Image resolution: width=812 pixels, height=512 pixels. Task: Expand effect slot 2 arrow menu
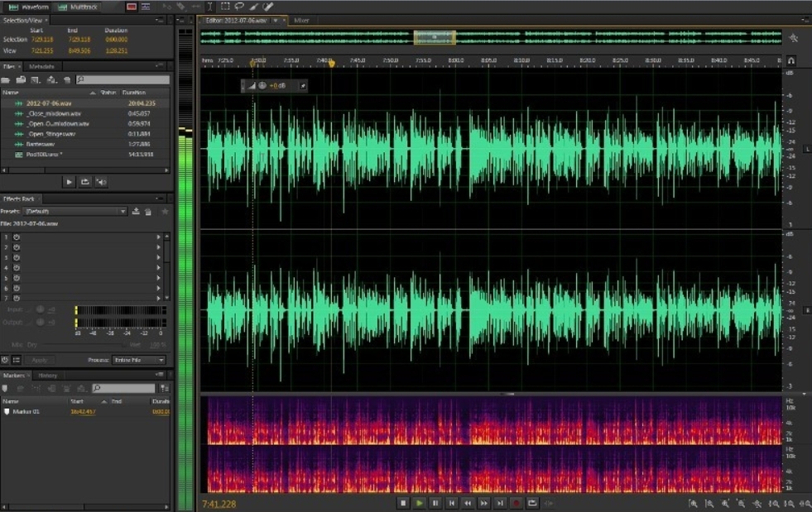tap(158, 247)
